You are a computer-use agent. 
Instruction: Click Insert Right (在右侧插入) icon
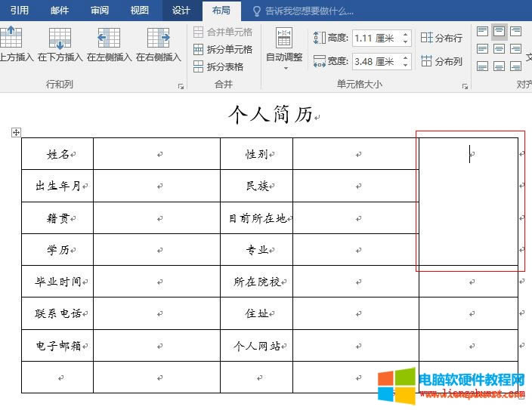point(159,38)
